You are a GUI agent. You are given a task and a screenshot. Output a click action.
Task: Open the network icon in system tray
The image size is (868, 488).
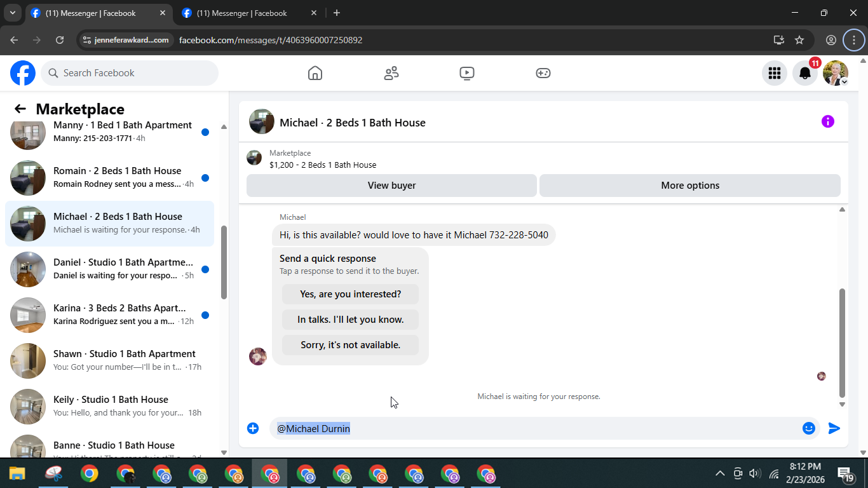pyautogui.click(x=774, y=474)
